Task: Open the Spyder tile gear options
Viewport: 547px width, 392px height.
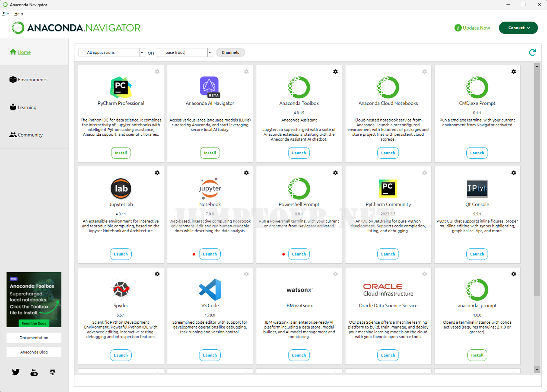Action: pyautogui.click(x=157, y=274)
